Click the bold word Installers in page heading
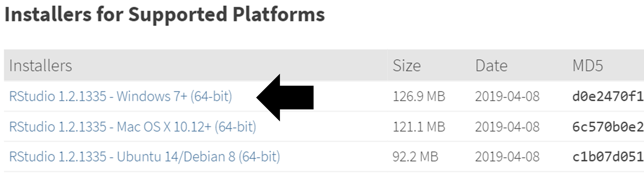This screenshot has width=644, height=177. click(48, 14)
